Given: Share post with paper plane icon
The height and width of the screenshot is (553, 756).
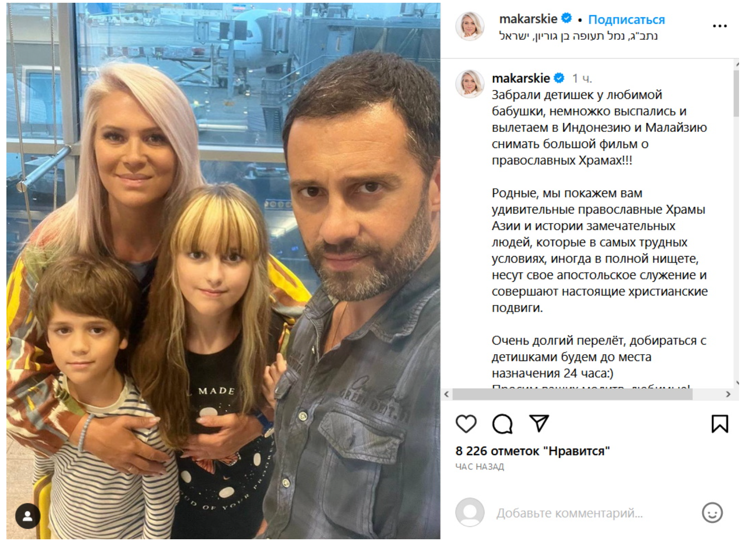Looking at the screenshot, I should [539, 423].
